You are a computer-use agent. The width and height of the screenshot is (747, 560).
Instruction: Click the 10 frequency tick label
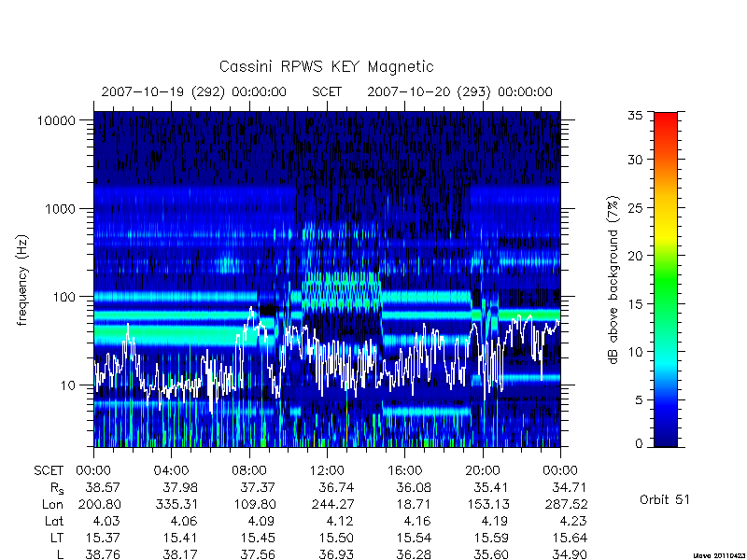pyautogui.click(x=68, y=385)
